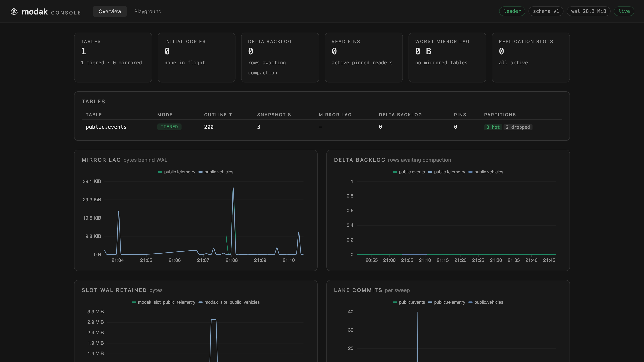This screenshot has width=644, height=362.
Task: Click the Worst Mirror Lag value 0 B
Action: coord(423,51)
